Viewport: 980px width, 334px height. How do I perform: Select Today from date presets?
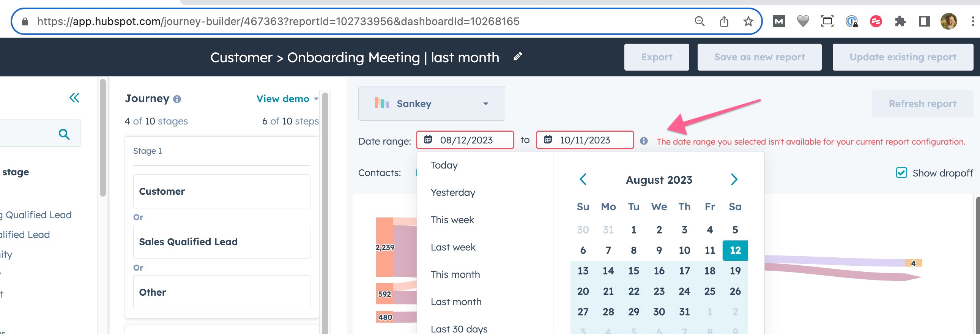(444, 165)
